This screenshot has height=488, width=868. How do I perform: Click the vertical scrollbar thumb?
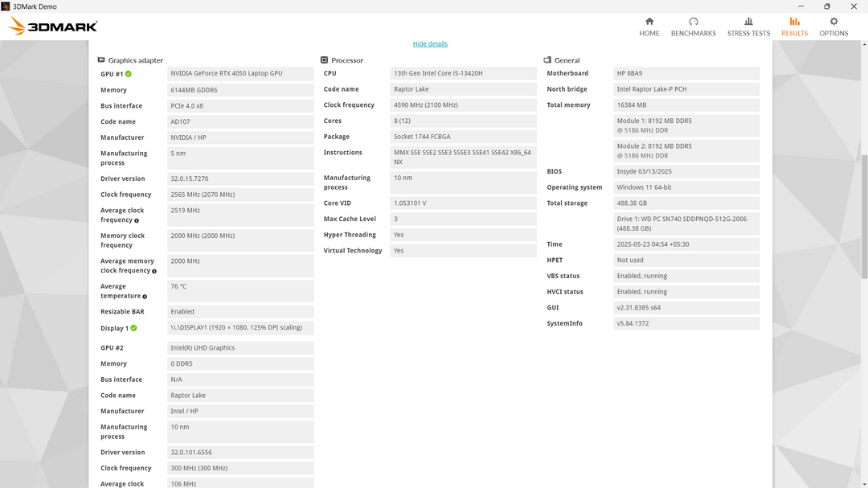coord(864,216)
